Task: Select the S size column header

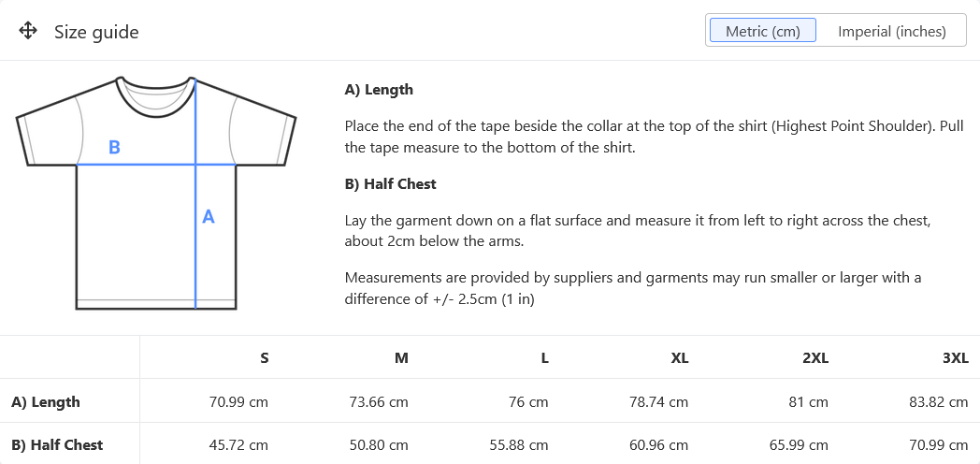Action: pyautogui.click(x=265, y=357)
